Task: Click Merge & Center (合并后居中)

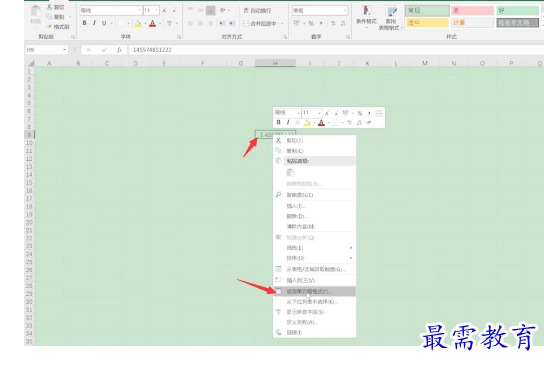Action: 260,24
